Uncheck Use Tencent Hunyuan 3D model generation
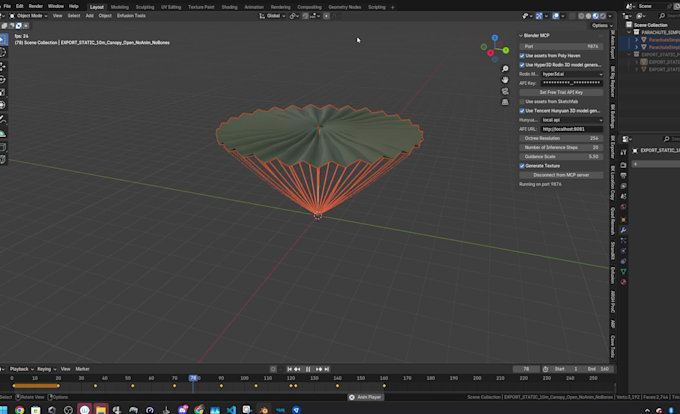The width and height of the screenshot is (680, 414). pyautogui.click(x=522, y=111)
